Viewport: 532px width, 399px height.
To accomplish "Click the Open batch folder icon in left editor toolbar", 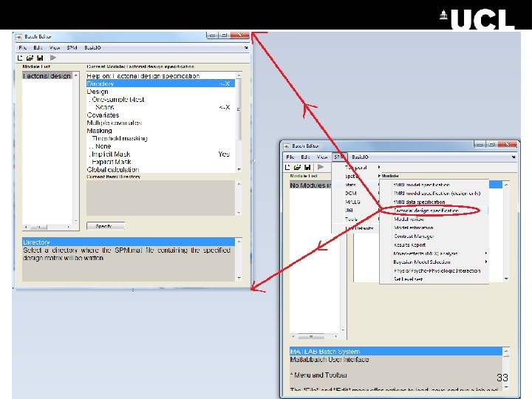I will 30,58.
